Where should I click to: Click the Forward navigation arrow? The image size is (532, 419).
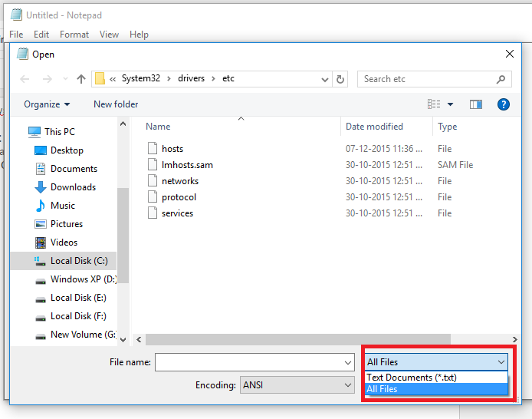pos(48,79)
